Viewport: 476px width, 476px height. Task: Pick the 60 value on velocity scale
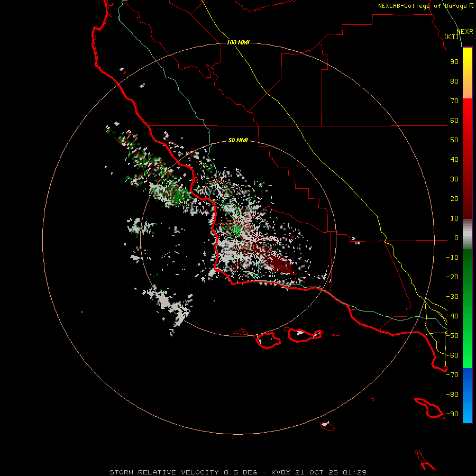(x=454, y=121)
